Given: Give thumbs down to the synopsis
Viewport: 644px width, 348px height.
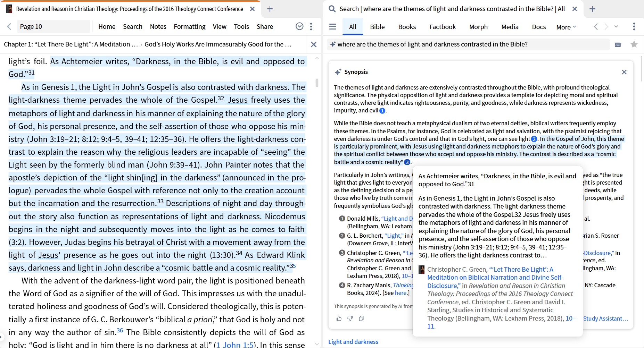Looking at the screenshot, I should pyautogui.click(x=350, y=318).
